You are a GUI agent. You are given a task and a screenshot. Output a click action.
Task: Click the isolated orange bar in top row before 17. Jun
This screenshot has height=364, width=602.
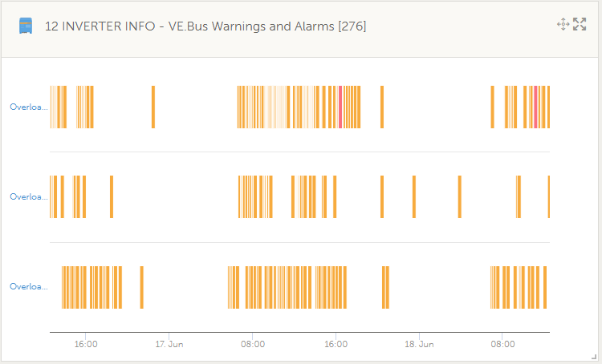tap(153, 107)
